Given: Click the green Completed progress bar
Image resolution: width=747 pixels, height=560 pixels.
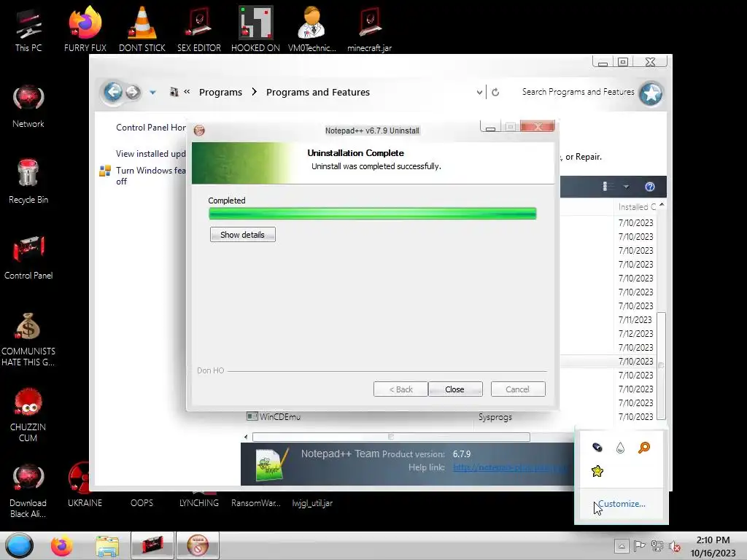Looking at the screenshot, I should [x=373, y=214].
